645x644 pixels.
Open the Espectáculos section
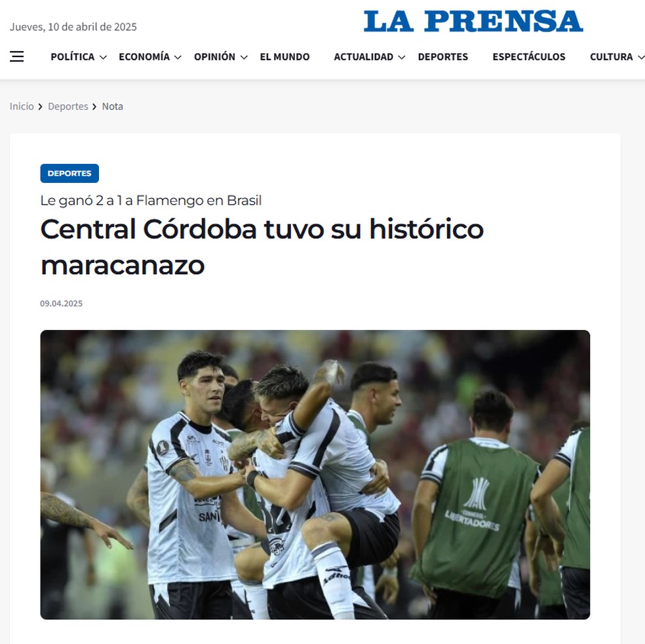[x=529, y=57]
